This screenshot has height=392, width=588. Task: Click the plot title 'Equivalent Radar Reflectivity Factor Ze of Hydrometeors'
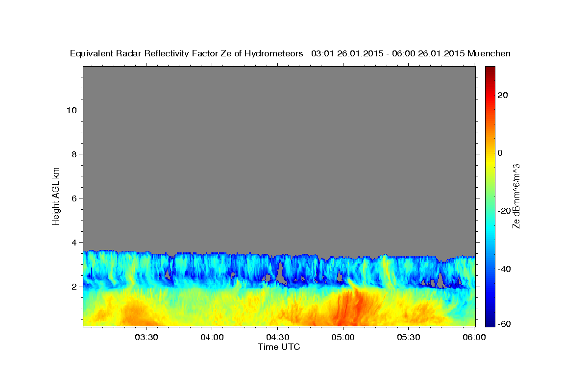click(187, 54)
